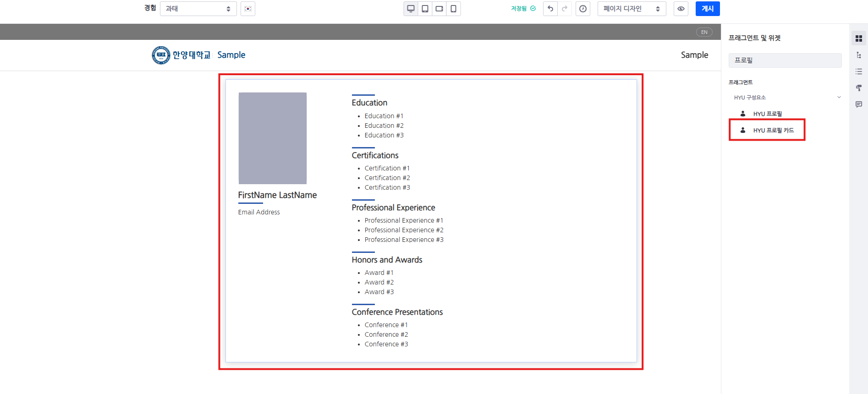Switch to portrait mobile viewport preview
868x394 pixels.
pos(453,9)
